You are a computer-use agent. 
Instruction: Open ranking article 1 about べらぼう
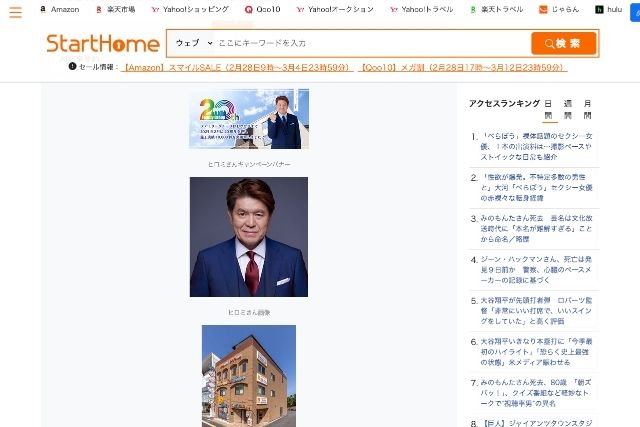[536, 147]
